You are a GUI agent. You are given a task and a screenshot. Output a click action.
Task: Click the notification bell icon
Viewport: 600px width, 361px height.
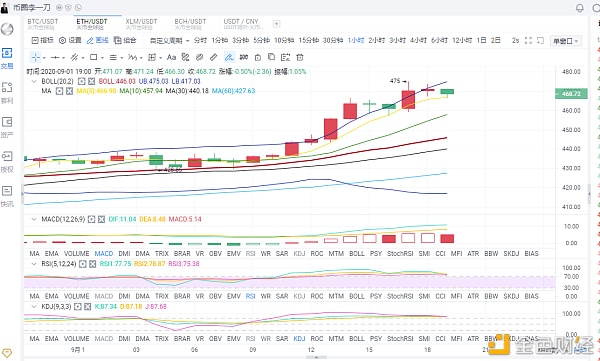point(580,8)
